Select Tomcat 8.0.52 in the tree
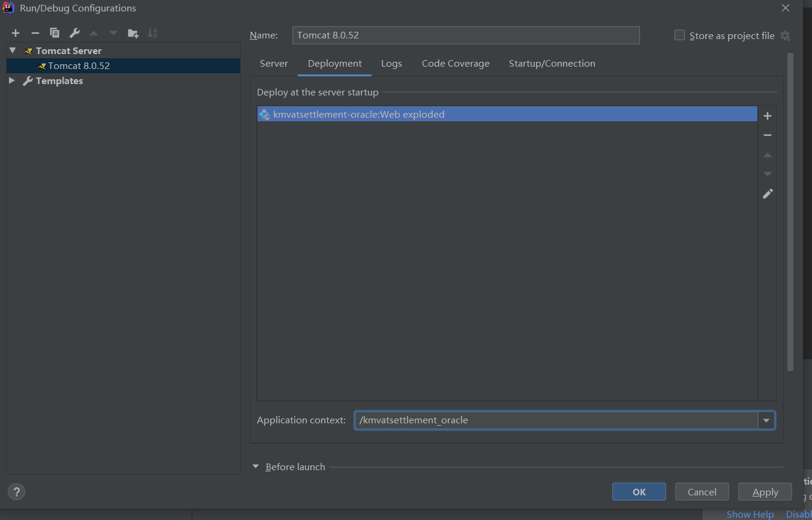The image size is (812, 520). (123, 66)
